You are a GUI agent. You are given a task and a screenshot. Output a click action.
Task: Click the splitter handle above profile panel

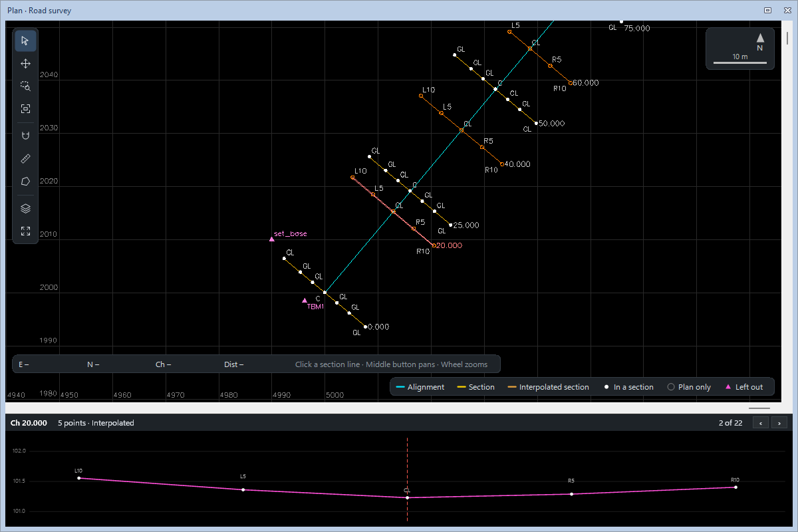759,408
